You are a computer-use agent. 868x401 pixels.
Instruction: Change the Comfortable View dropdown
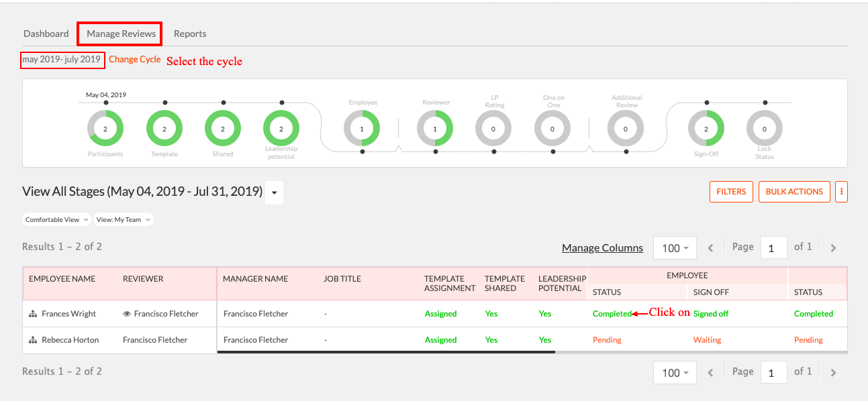pos(56,219)
